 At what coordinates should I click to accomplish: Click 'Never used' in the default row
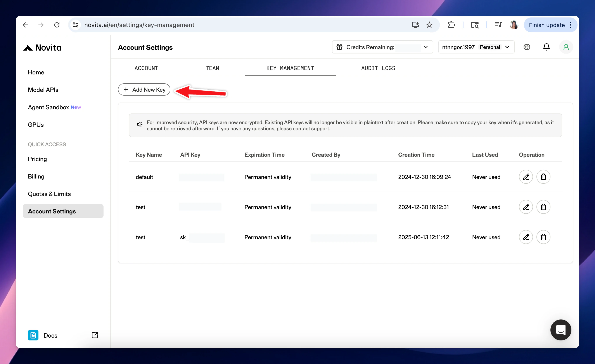[x=486, y=177]
